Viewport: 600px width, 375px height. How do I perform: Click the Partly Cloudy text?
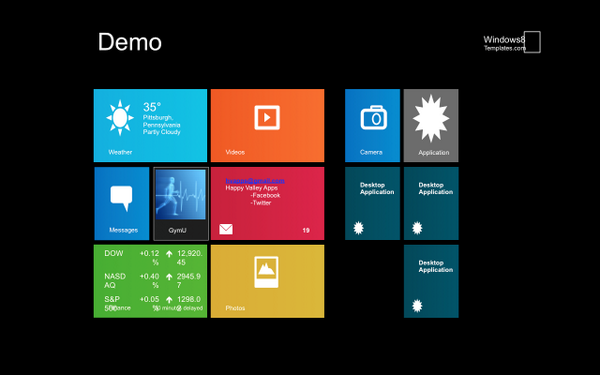pyautogui.click(x=161, y=132)
